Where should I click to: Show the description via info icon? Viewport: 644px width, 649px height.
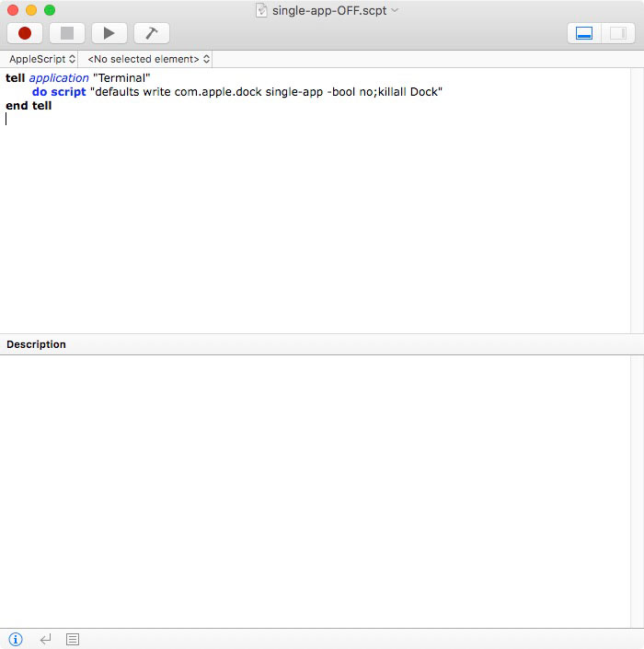16,639
